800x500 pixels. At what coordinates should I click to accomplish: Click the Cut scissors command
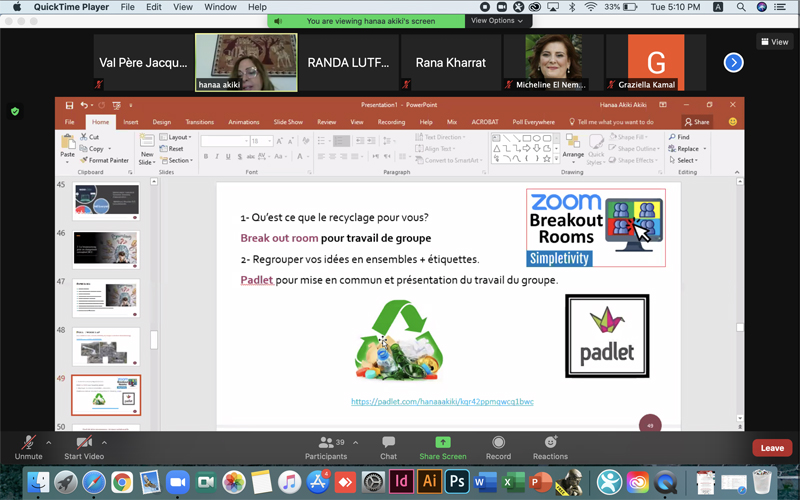pyautogui.click(x=89, y=137)
